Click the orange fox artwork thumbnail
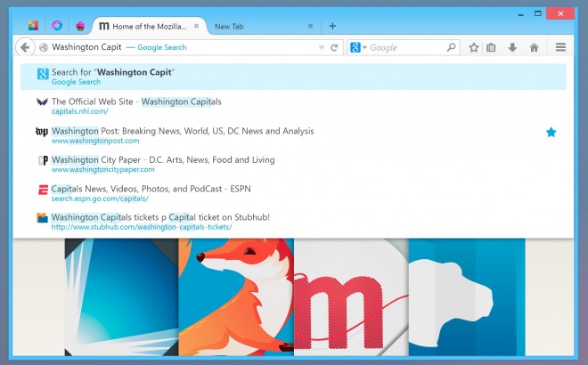The width and height of the screenshot is (588, 365). click(236, 297)
